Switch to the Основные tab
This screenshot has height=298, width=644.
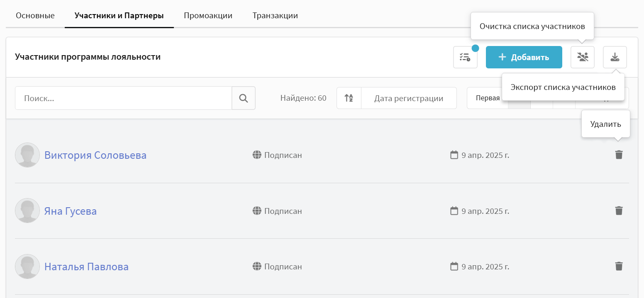coord(35,16)
